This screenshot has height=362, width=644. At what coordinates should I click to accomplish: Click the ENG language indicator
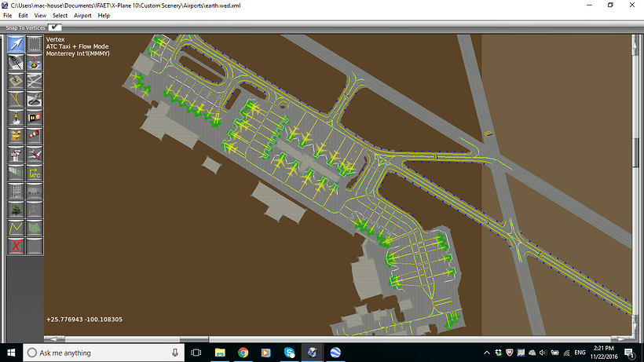click(580, 353)
